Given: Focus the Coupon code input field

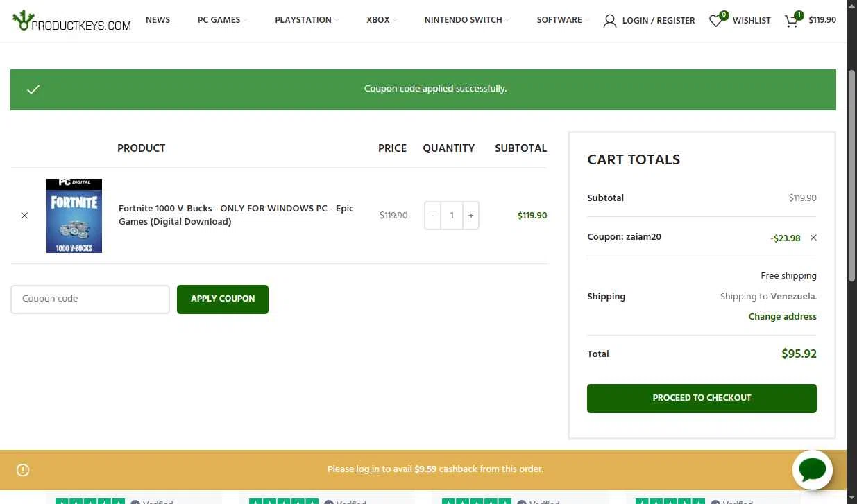Looking at the screenshot, I should (90, 299).
